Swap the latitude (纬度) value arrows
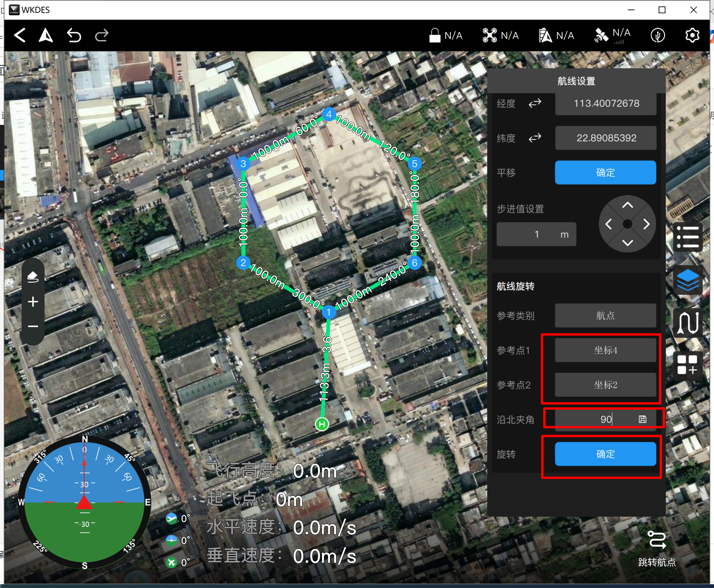Image resolution: width=714 pixels, height=588 pixels. [x=535, y=138]
